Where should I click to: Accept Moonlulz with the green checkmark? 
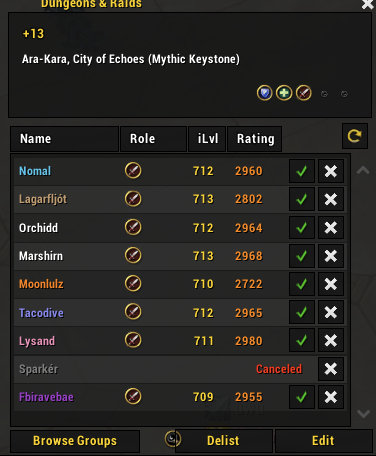click(x=302, y=284)
